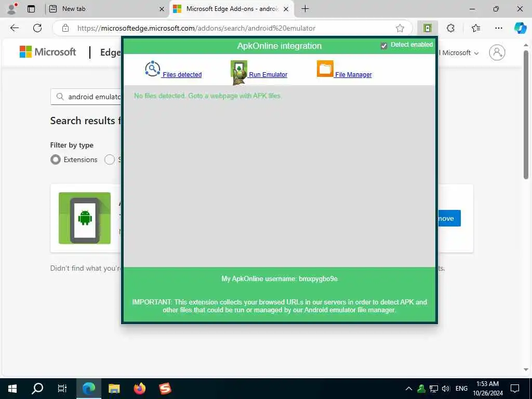Open the tab actions menu icon

click(x=31, y=9)
